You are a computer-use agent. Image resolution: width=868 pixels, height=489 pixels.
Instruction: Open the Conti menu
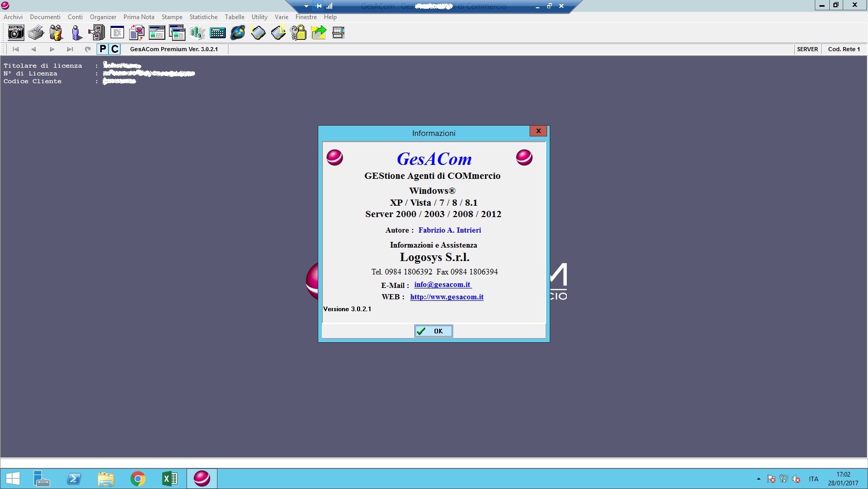[75, 17]
